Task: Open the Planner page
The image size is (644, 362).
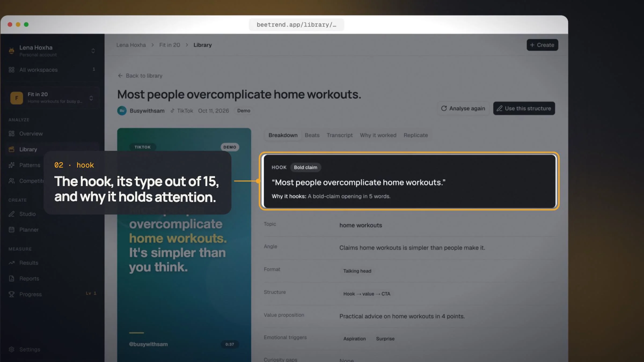Action: coord(52,230)
